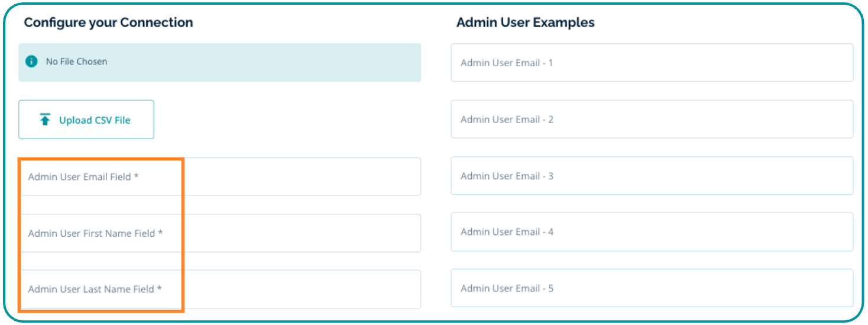Click the No File Chosen status text
868x325 pixels.
(x=76, y=62)
